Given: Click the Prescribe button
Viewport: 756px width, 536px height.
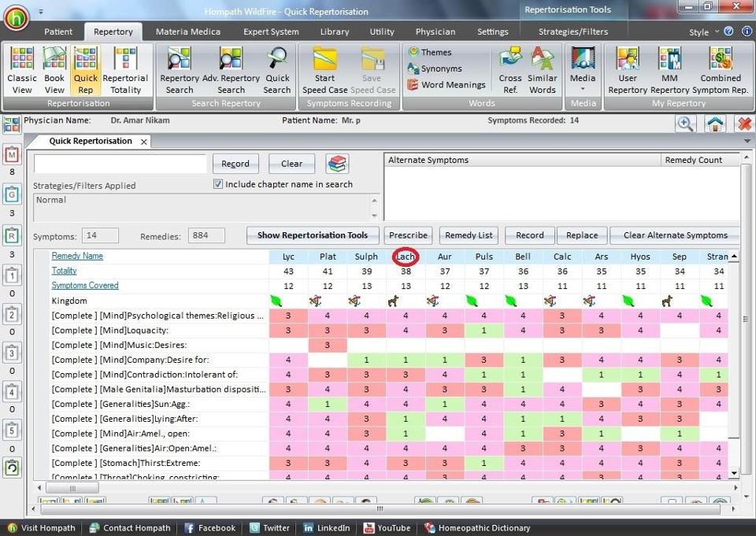Looking at the screenshot, I should click(408, 235).
